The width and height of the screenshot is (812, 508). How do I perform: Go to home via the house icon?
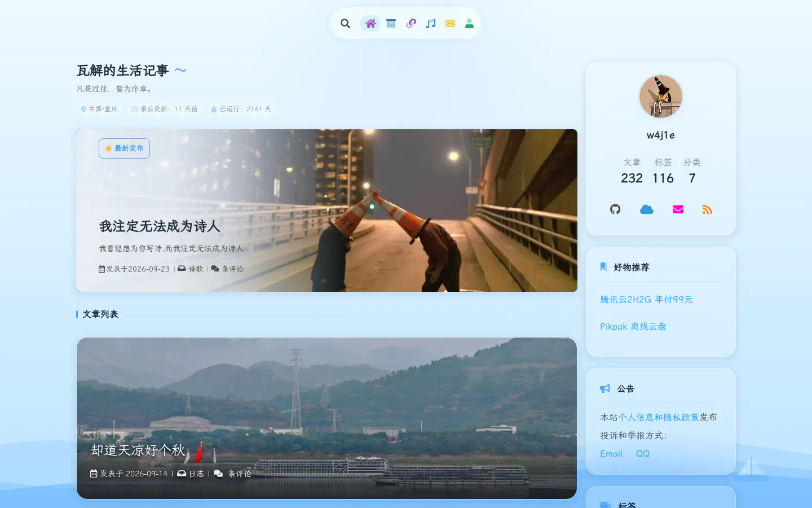(370, 23)
